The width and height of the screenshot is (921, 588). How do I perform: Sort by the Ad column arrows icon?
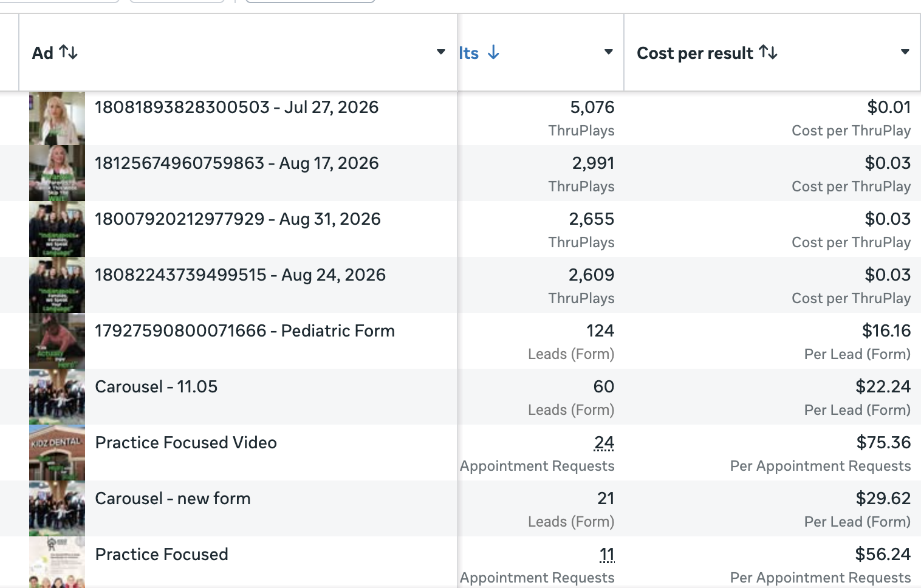pos(69,52)
